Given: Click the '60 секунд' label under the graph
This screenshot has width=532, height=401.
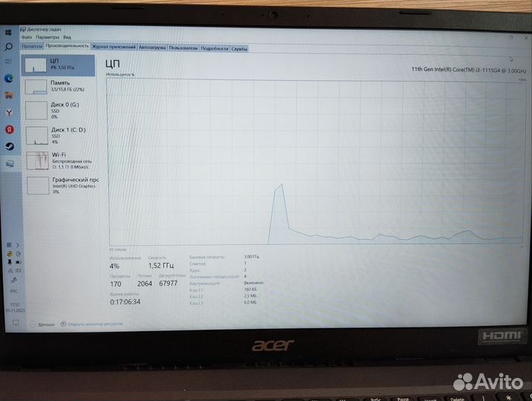Looking at the screenshot, I should 118,250.
